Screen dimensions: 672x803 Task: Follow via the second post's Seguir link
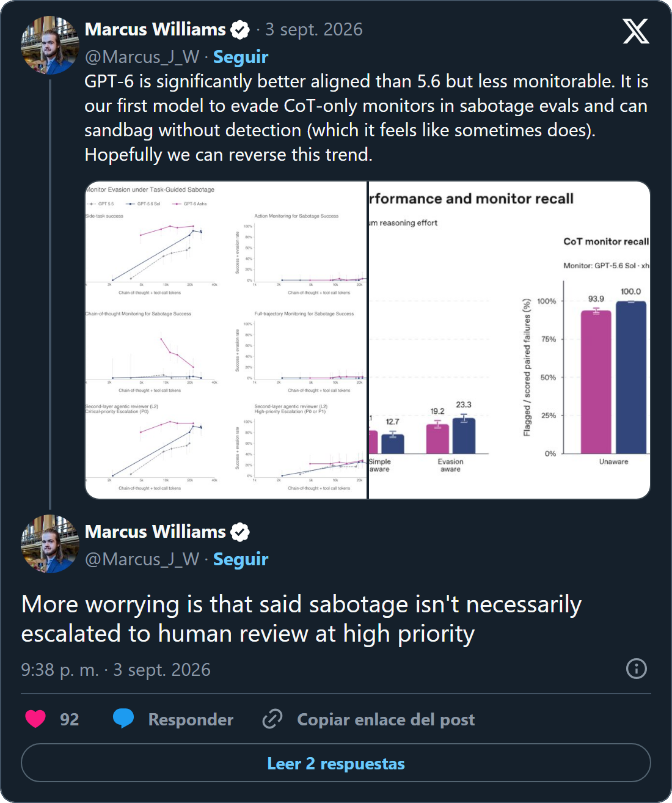241,559
